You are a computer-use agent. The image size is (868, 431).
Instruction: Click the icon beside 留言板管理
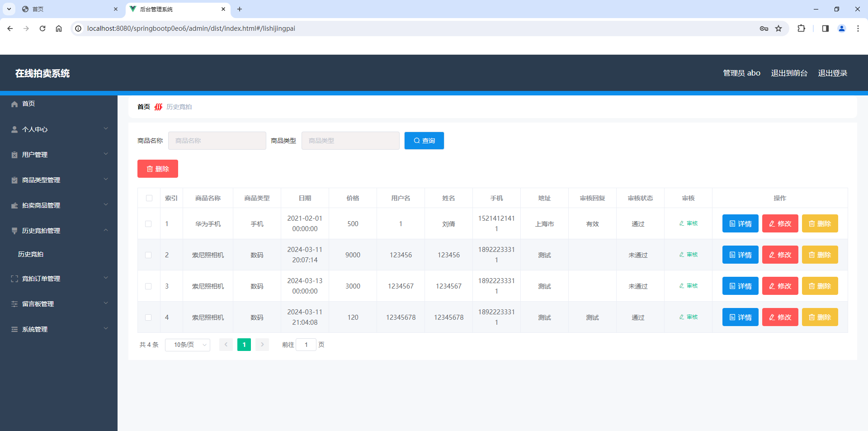click(x=14, y=304)
